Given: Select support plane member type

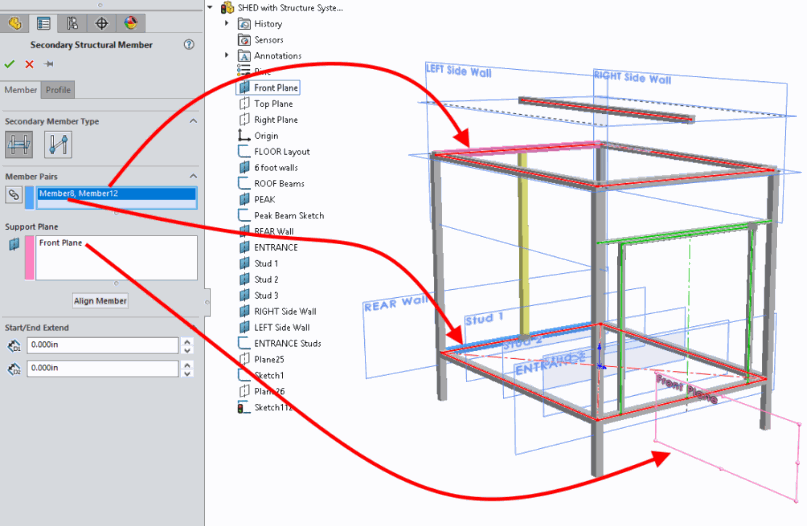Looking at the screenshot, I should click(18, 146).
